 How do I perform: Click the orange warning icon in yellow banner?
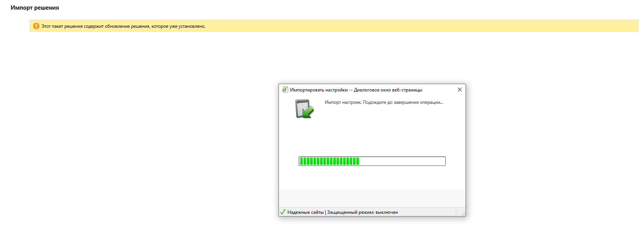point(36,26)
